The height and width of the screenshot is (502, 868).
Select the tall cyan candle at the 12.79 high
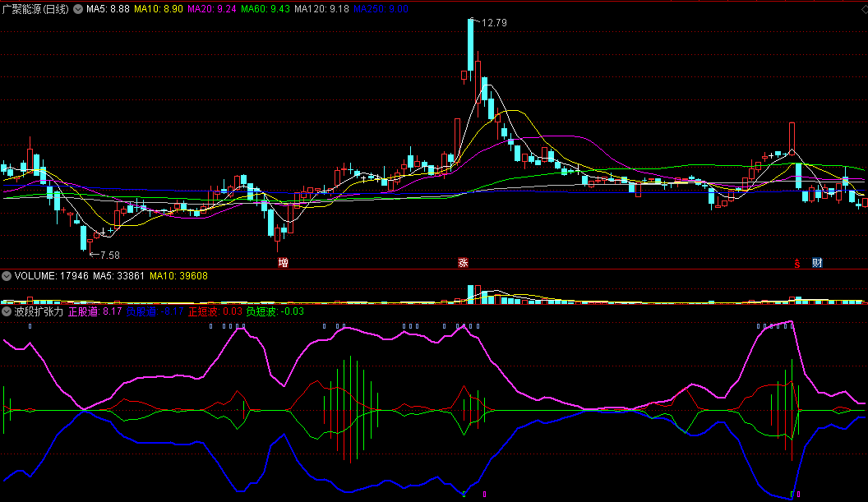click(x=470, y=44)
